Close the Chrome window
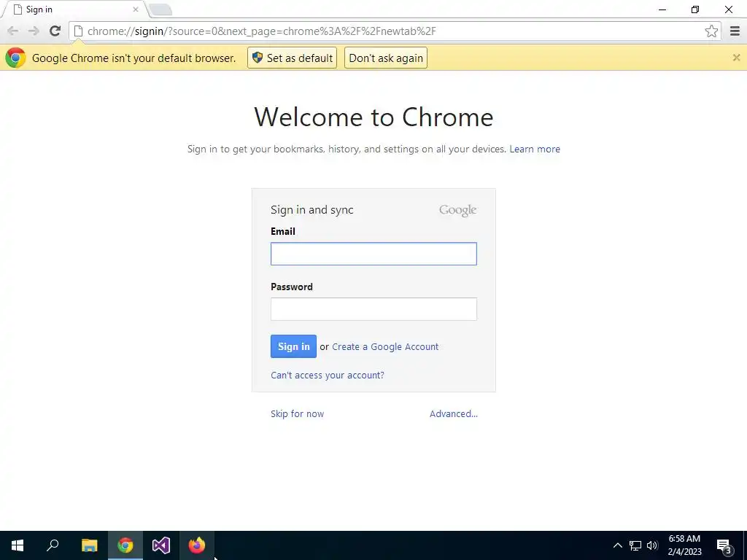Screen dimensions: 747x560 (x=729, y=9)
